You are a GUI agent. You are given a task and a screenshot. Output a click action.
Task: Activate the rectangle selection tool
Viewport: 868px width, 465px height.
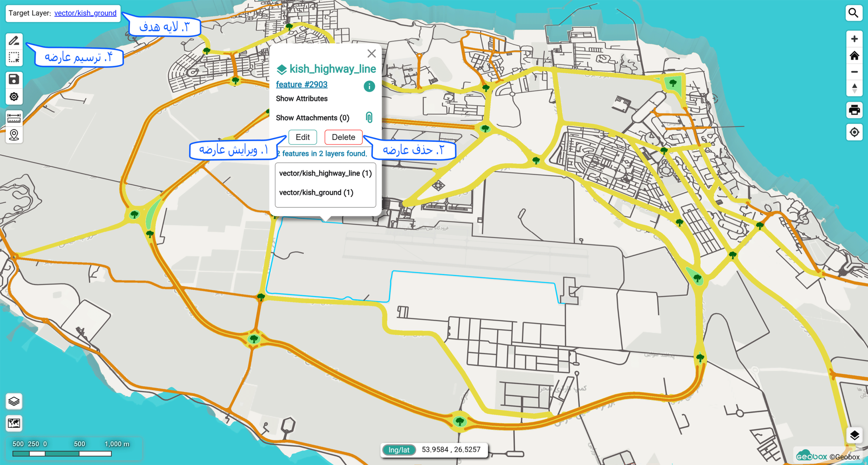pyautogui.click(x=14, y=58)
